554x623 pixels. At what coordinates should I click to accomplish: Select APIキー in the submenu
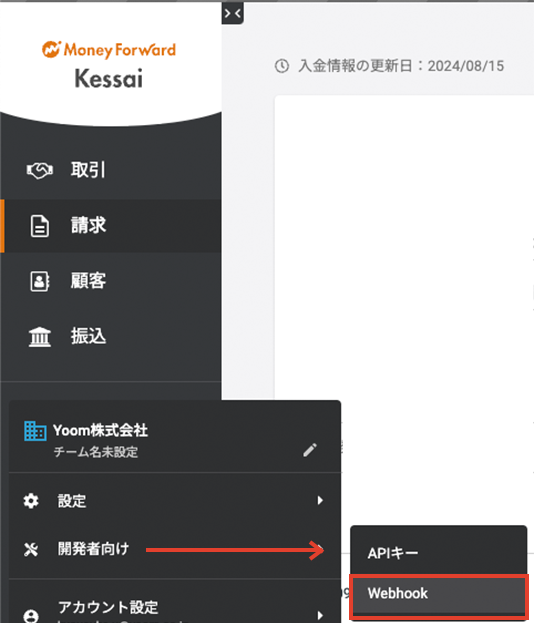pyautogui.click(x=438, y=553)
